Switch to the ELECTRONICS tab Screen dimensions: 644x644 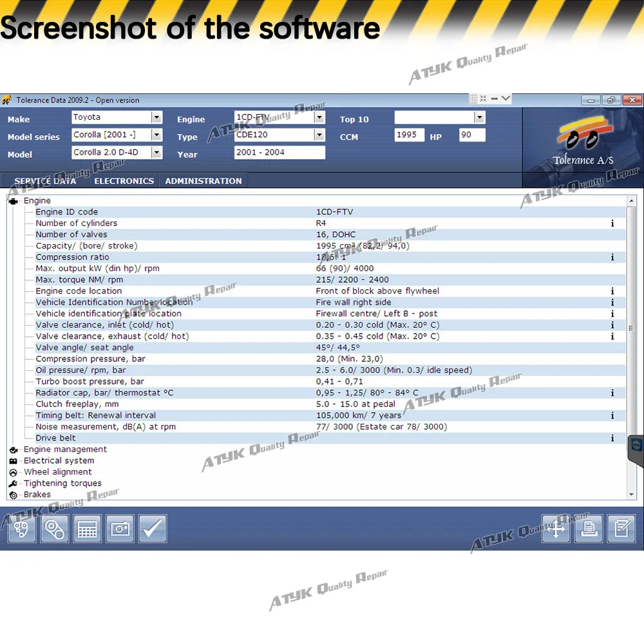click(124, 181)
